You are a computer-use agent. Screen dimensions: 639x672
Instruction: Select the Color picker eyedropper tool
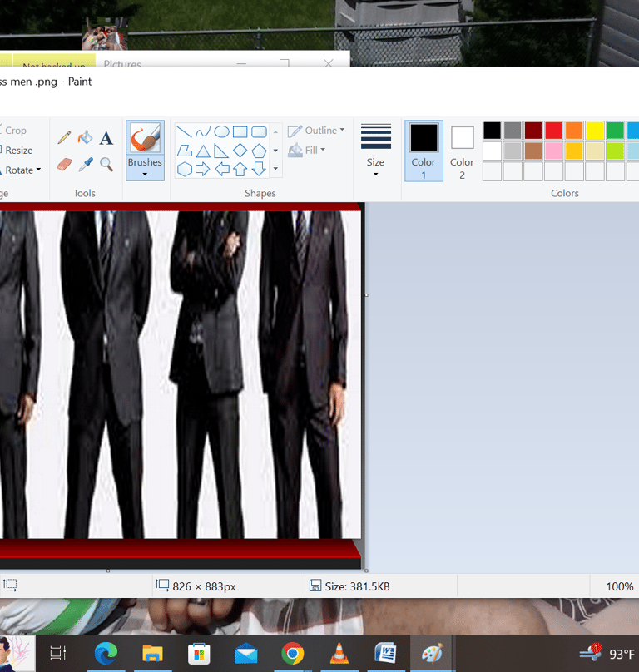click(86, 165)
